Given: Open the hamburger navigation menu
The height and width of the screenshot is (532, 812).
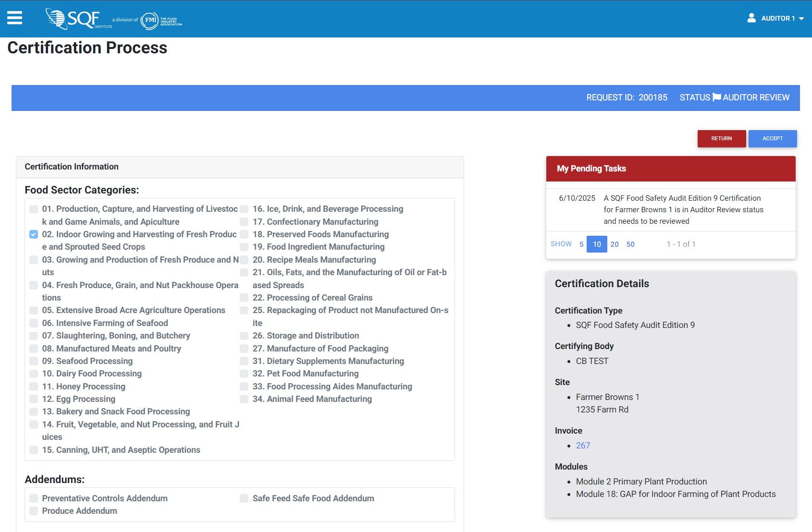Looking at the screenshot, I should coord(14,18).
